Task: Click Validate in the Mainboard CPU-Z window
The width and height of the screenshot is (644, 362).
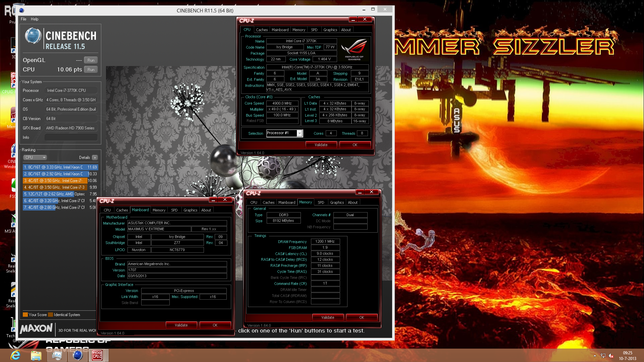Action: click(181, 325)
